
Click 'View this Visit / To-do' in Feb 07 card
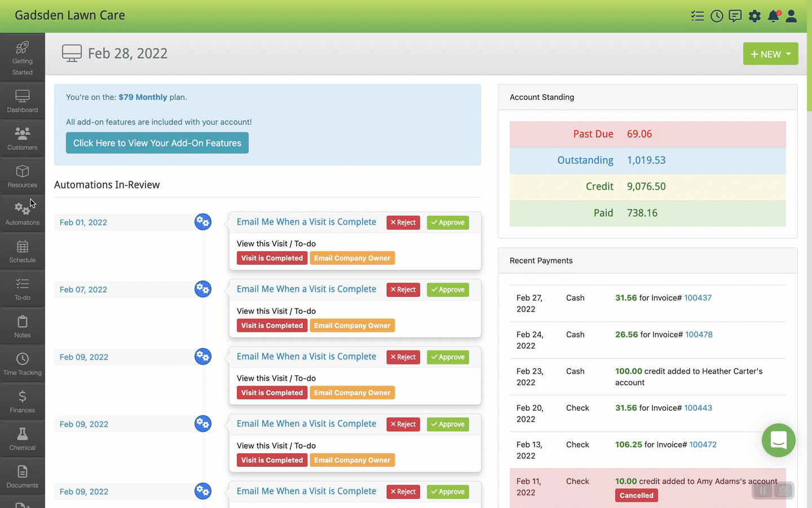coord(276,311)
